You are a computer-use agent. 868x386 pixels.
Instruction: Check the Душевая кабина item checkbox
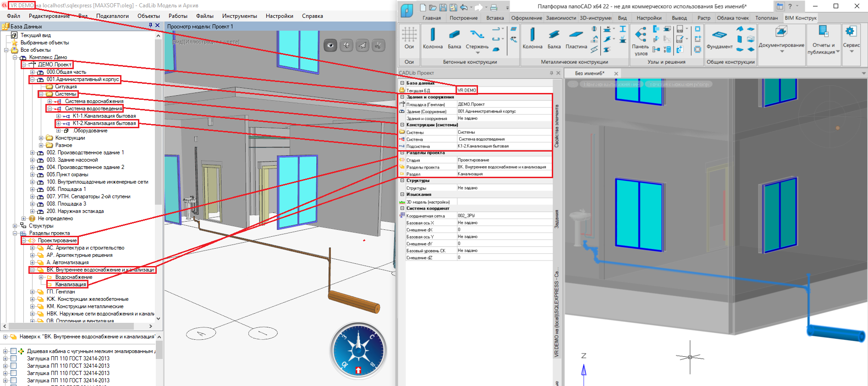(14, 351)
